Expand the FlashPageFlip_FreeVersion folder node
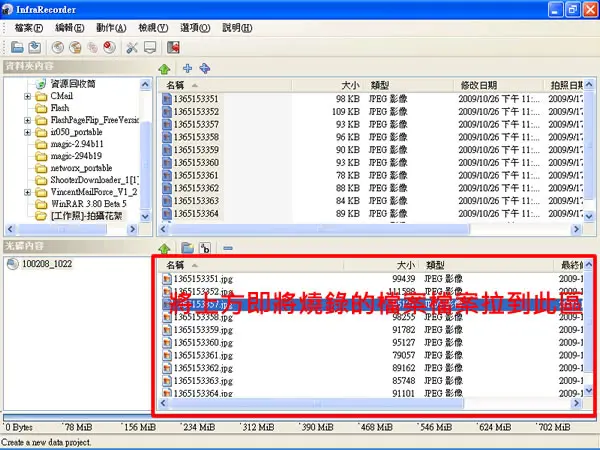This screenshot has height=450, width=600. click(28, 121)
